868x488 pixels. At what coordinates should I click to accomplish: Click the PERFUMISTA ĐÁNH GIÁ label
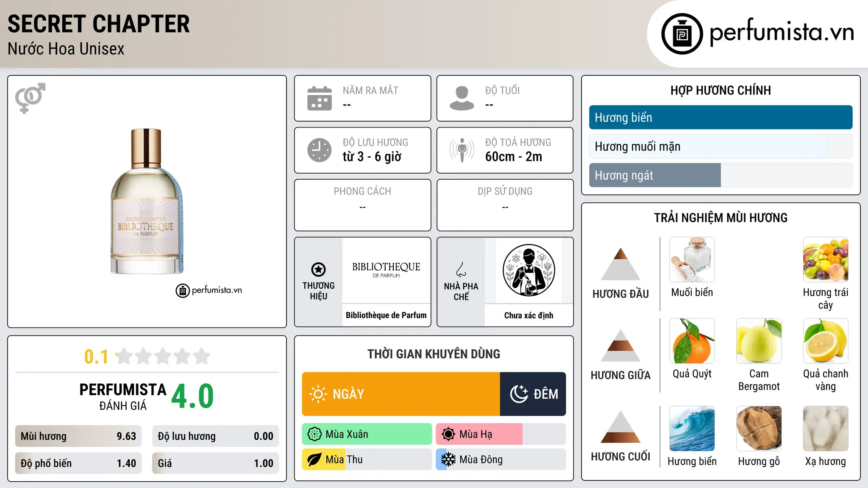click(123, 396)
